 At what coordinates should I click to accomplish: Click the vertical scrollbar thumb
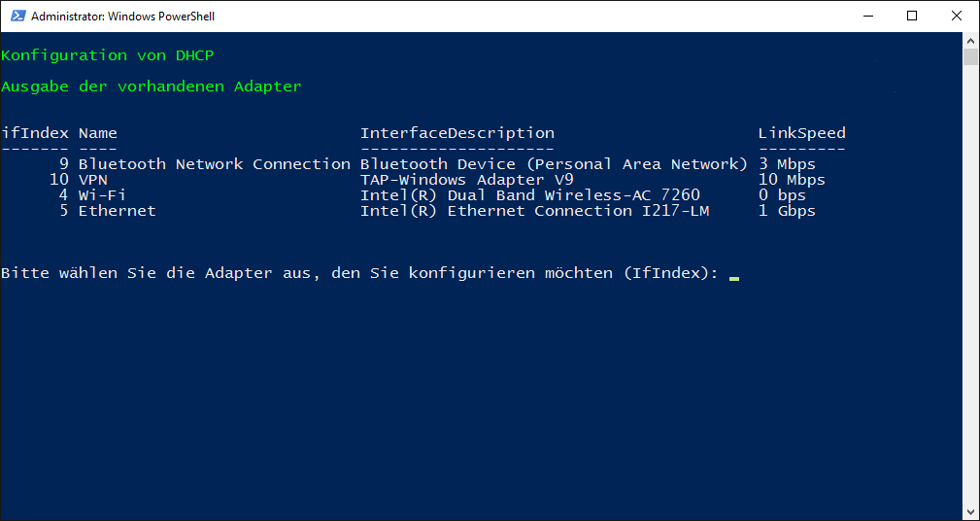click(970, 57)
